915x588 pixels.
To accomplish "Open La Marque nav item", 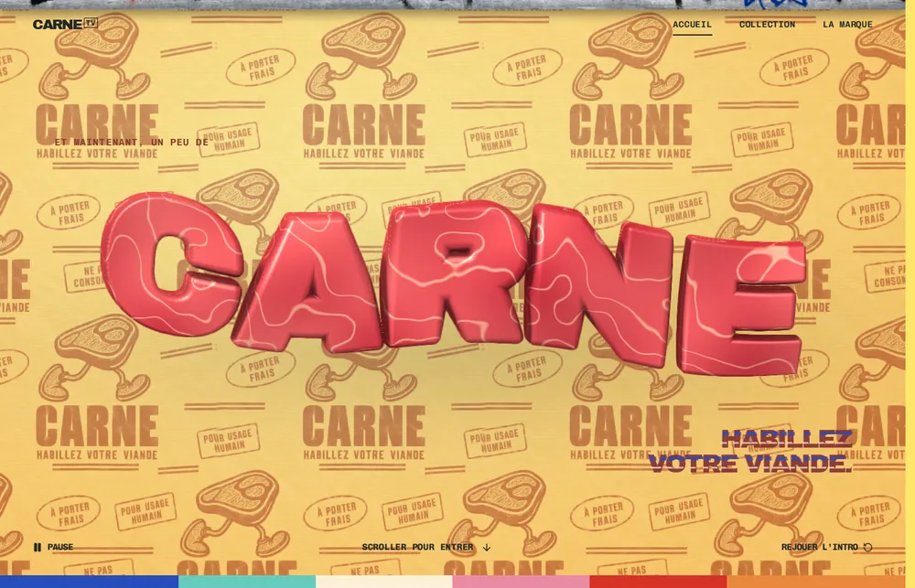I will tap(847, 25).
